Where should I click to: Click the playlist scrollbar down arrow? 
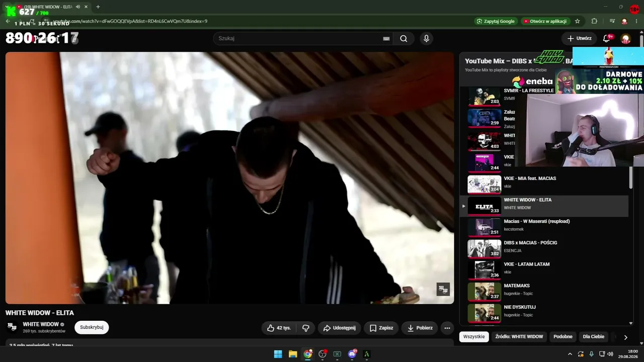tap(631, 323)
